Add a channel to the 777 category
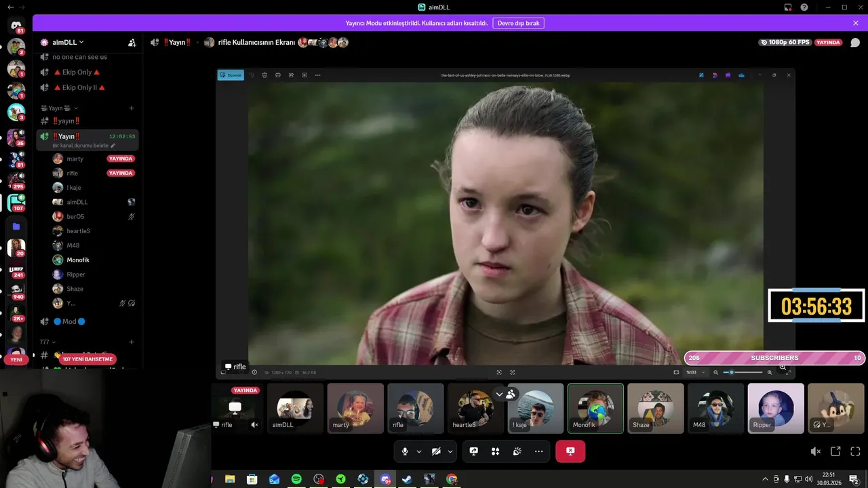The height and width of the screenshot is (488, 868). tap(132, 342)
